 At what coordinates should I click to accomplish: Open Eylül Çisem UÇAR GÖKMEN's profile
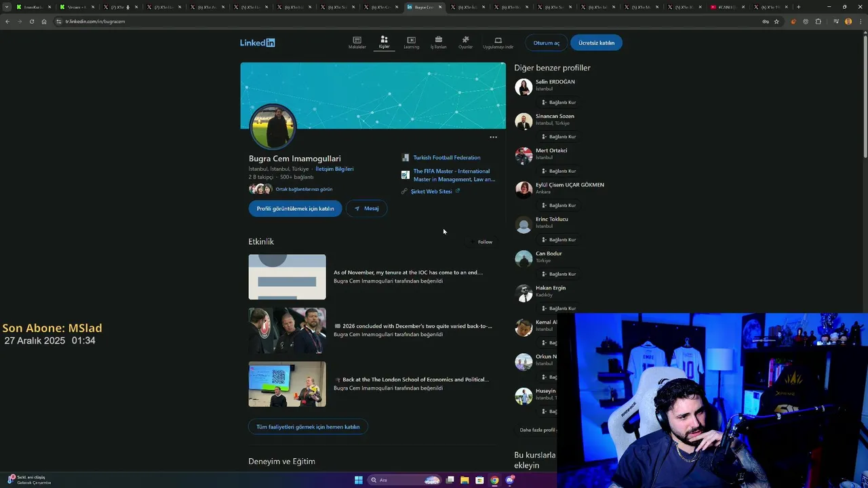[570, 185]
